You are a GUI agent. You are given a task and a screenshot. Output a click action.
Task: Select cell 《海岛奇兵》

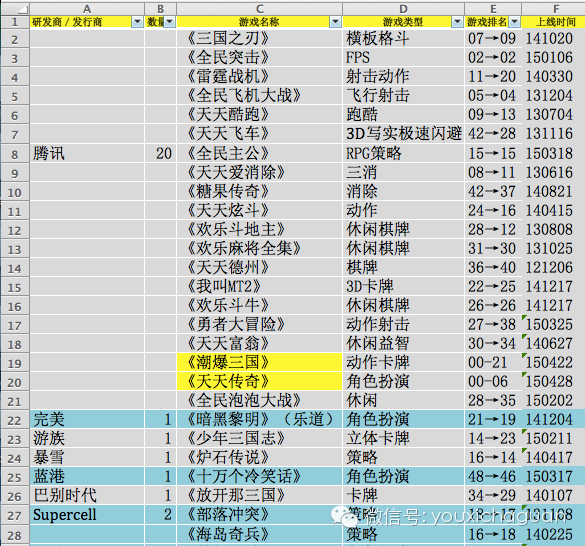click(260, 534)
